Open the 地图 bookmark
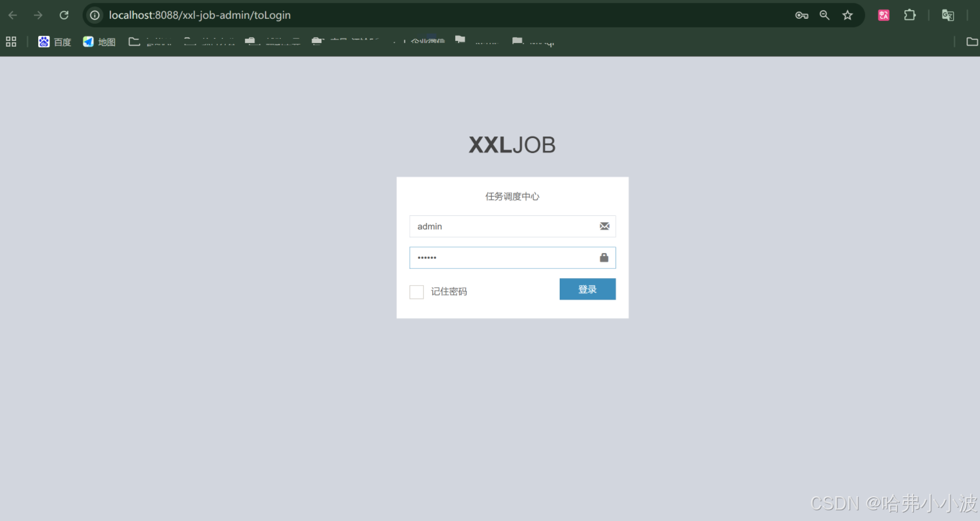The height and width of the screenshot is (521, 980). point(99,41)
